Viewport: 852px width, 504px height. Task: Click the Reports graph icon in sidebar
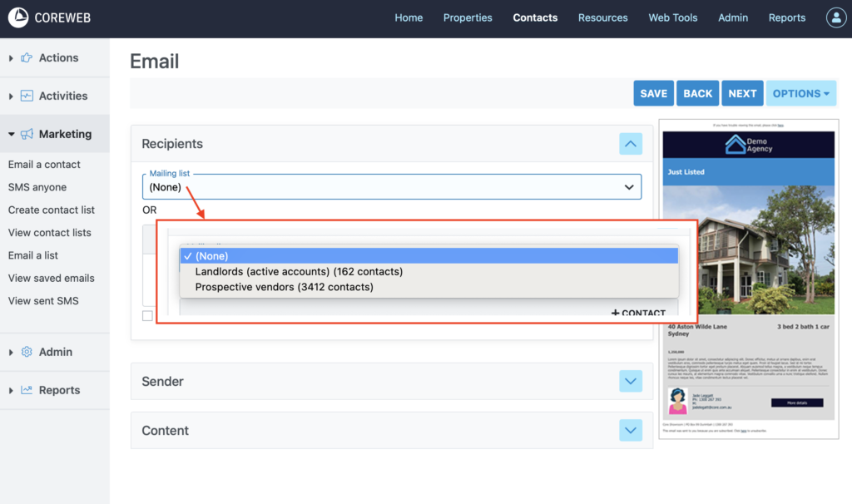[27, 391]
